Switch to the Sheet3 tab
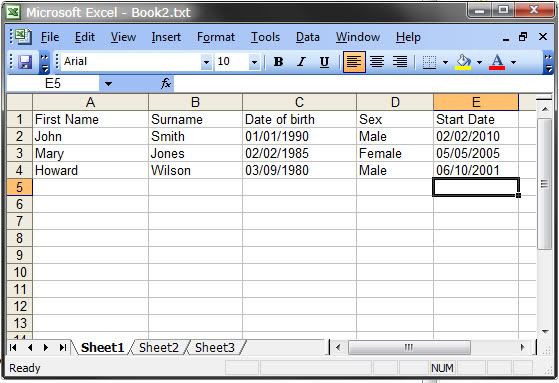Screen dimensions: 559x383 [x=215, y=347]
